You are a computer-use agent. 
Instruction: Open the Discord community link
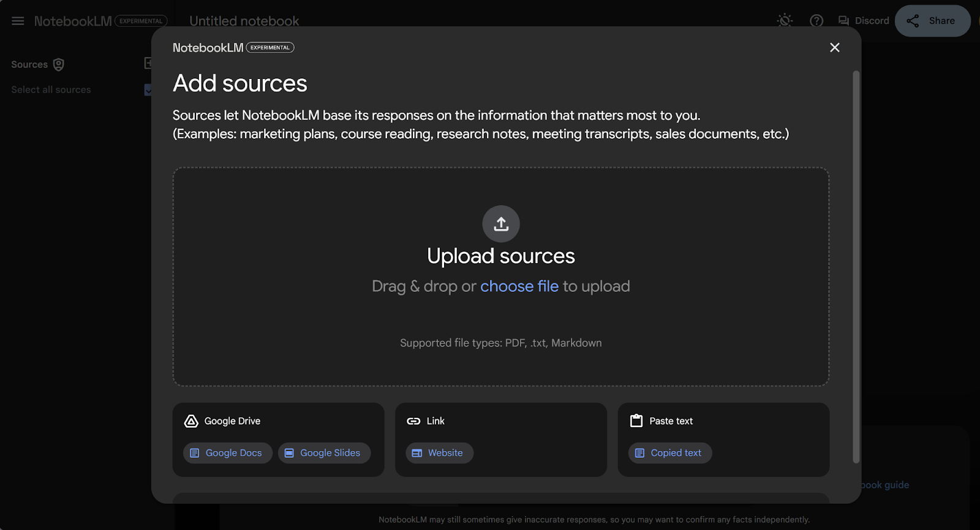(x=864, y=21)
